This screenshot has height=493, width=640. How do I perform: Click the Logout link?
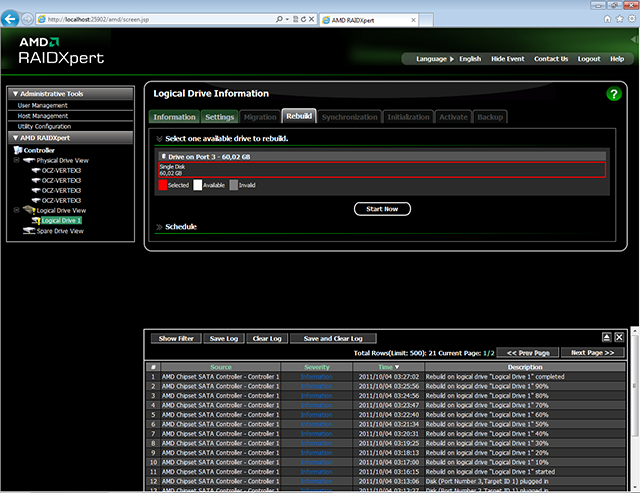tap(589, 59)
